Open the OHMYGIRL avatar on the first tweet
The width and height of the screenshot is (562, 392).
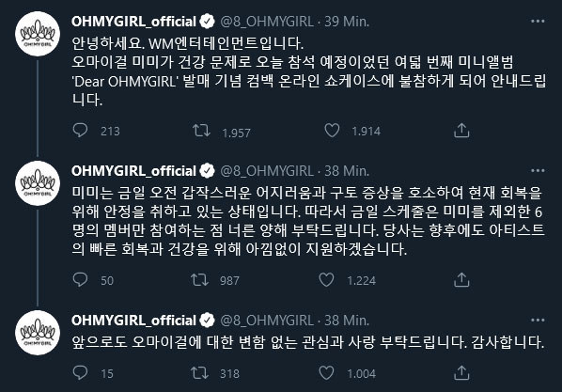(38, 34)
